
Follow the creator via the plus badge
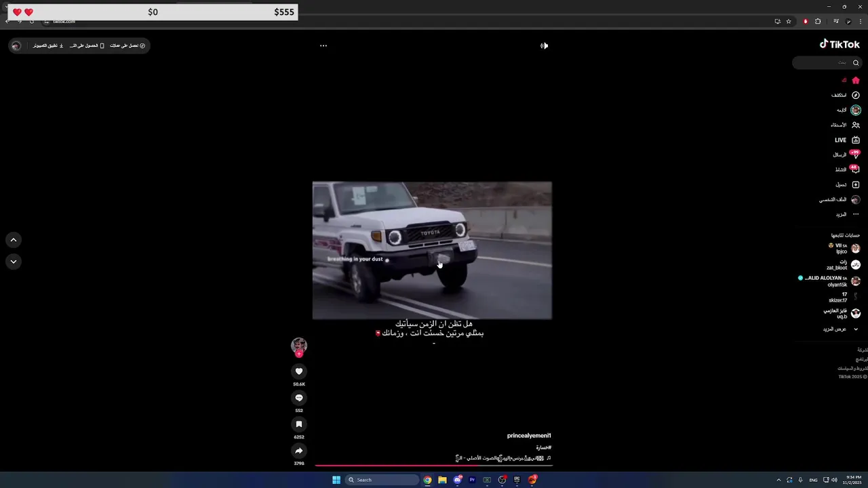pos(299,354)
